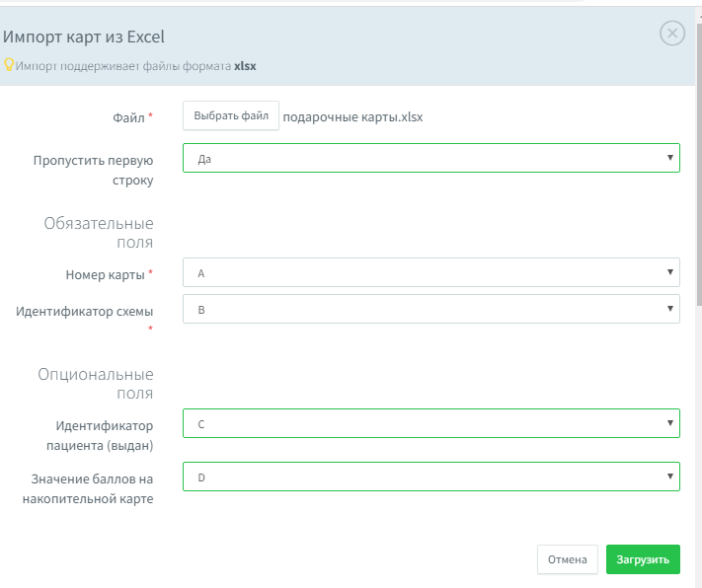Image resolution: width=702 pixels, height=588 pixels.
Task: Click the 'Выбрать файл' button
Action: 231,115
